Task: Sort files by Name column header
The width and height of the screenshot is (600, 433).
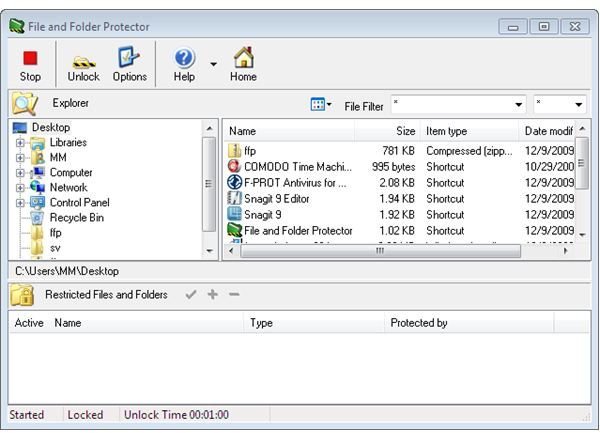Action: [x=289, y=131]
